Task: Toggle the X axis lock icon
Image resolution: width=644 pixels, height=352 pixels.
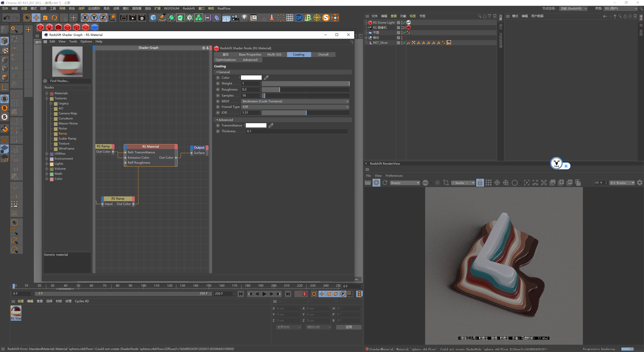Action: point(85,18)
